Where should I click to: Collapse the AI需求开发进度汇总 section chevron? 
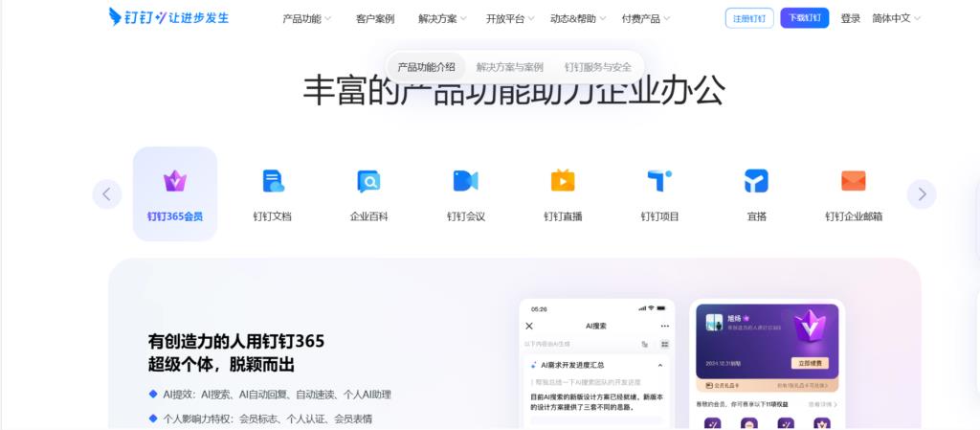(660, 365)
